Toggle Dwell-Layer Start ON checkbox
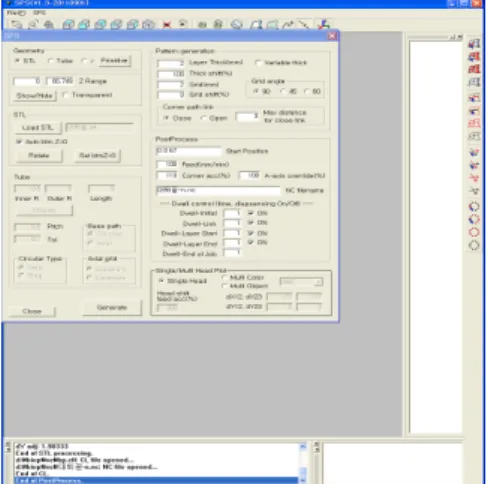 tap(251, 233)
